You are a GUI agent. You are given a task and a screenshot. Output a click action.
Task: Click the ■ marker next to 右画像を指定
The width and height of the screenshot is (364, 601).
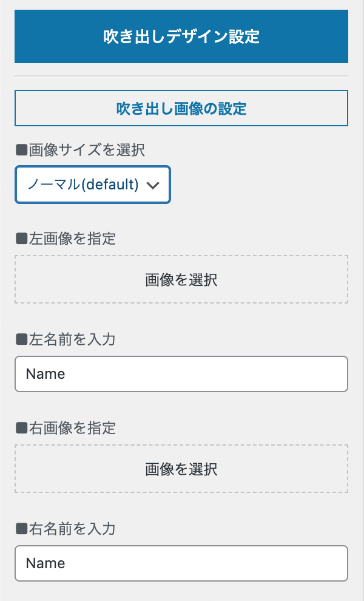(19, 428)
